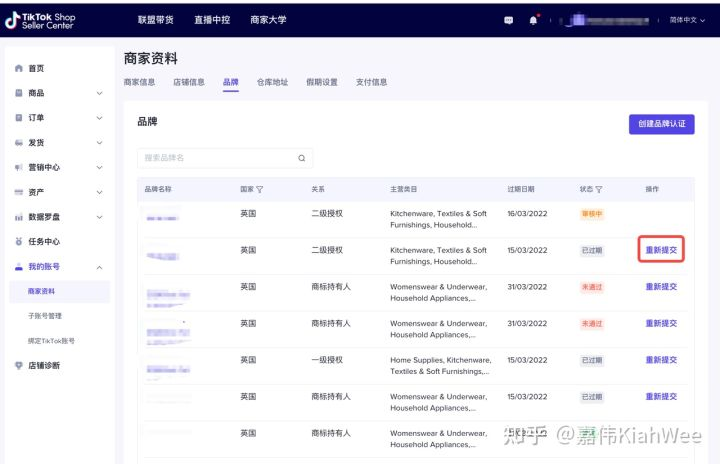Click the TikTok Shop Seller Center logo

pos(40,21)
